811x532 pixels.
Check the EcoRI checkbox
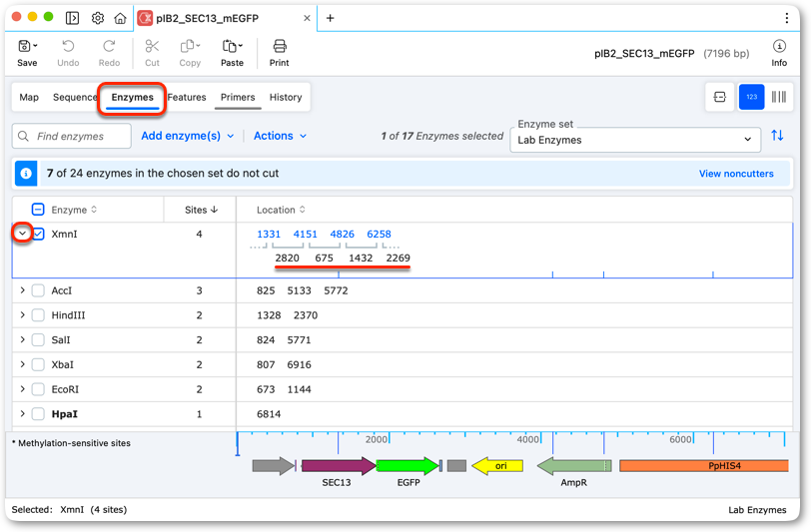(x=38, y=389)
